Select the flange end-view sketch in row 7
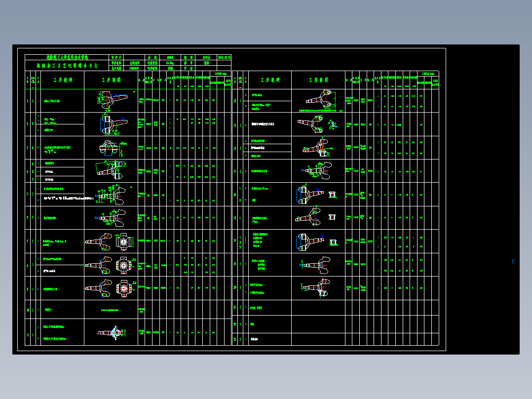Image resolution: width=532 pixels, height=399 pixels. coord(123,241)
